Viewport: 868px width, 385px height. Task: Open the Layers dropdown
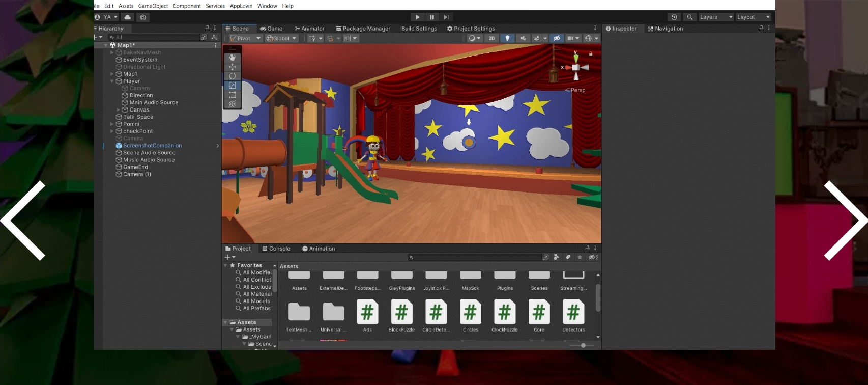coord(716,17)
